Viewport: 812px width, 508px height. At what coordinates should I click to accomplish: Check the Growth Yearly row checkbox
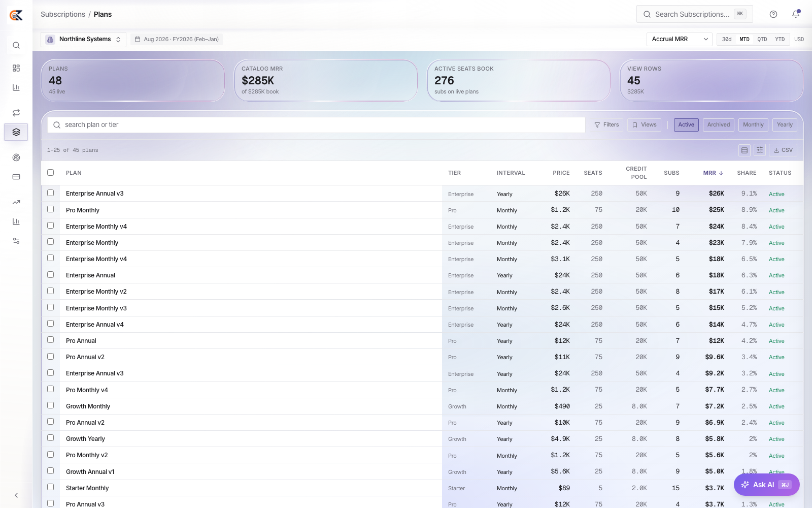51,438
